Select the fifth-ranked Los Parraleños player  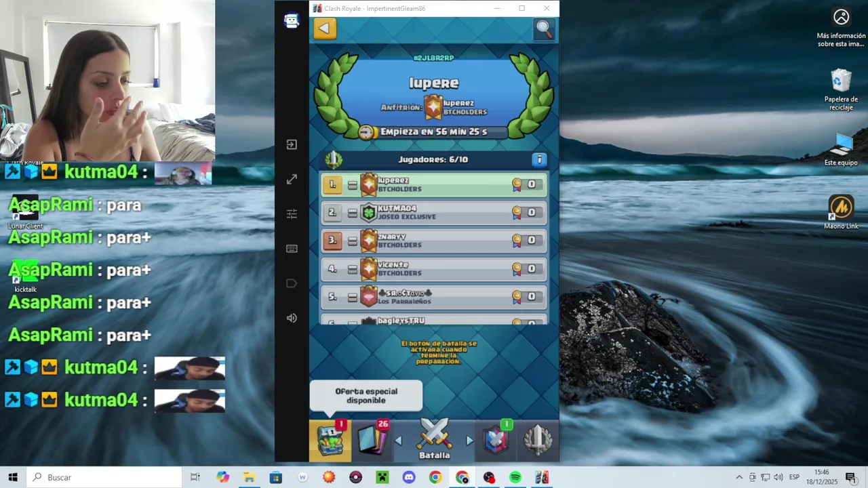pyautogui.click(x=434, y=296)
